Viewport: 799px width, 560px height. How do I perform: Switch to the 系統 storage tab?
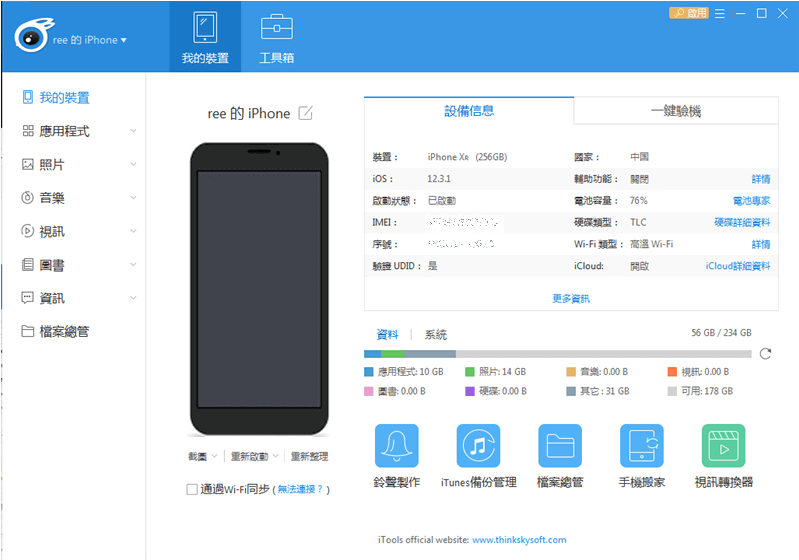click(436, 334)
